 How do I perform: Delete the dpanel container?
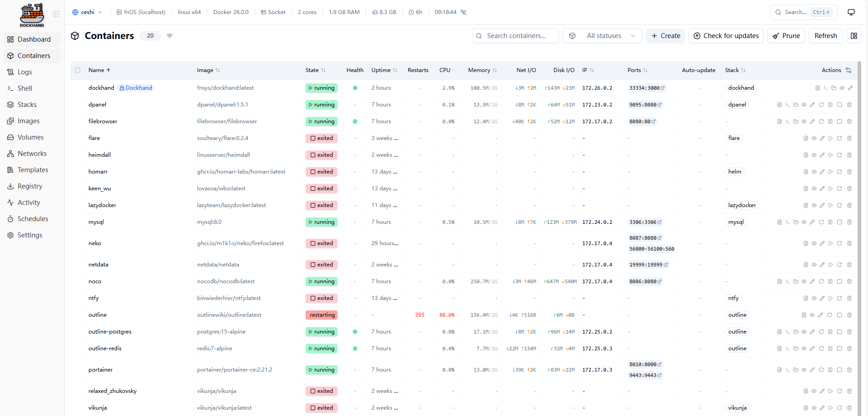[849, 105]
